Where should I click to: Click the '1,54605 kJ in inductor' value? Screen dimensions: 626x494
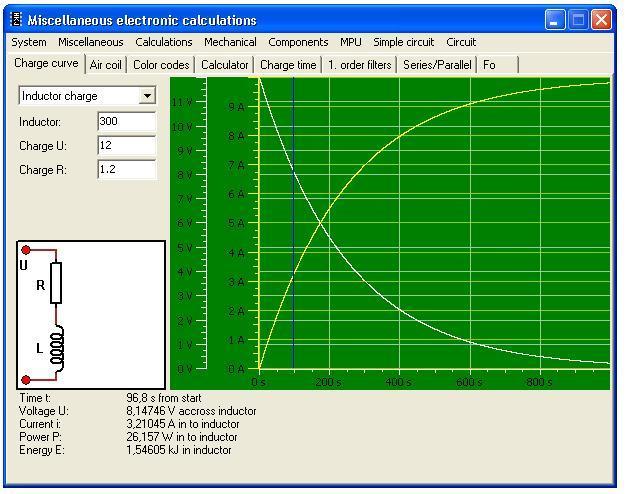coord(179,450)
